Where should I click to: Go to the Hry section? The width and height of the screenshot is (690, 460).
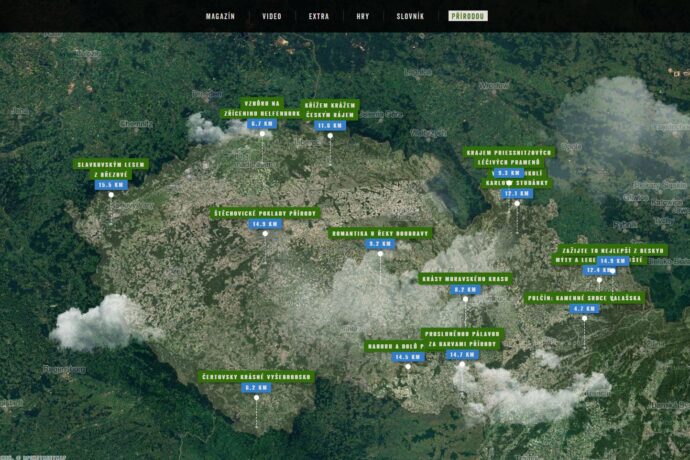point(363,16)
